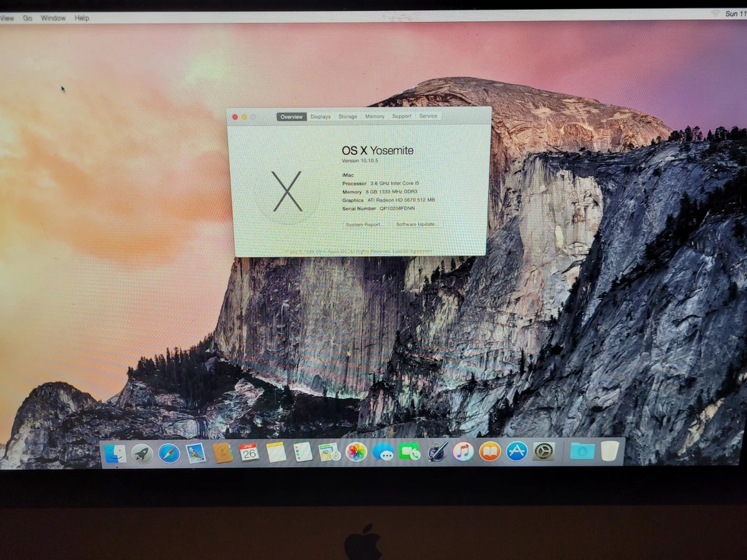Click the System Report button
This screenshot has width=747, height=560.
363,225
